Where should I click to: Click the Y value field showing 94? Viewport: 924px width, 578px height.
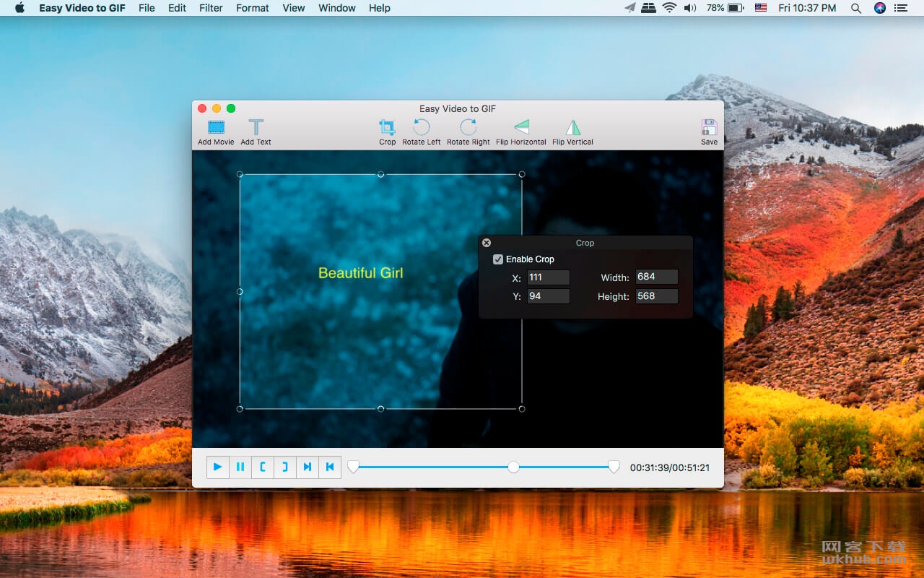tap(549, 296)
